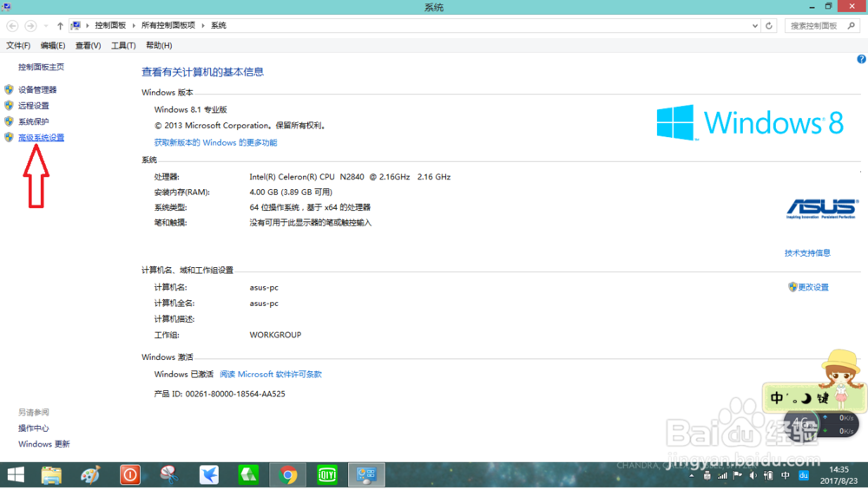The height and width of the screenshot is (490, 868).
Task: Refresh the address bar
Action: pos(769,26)
